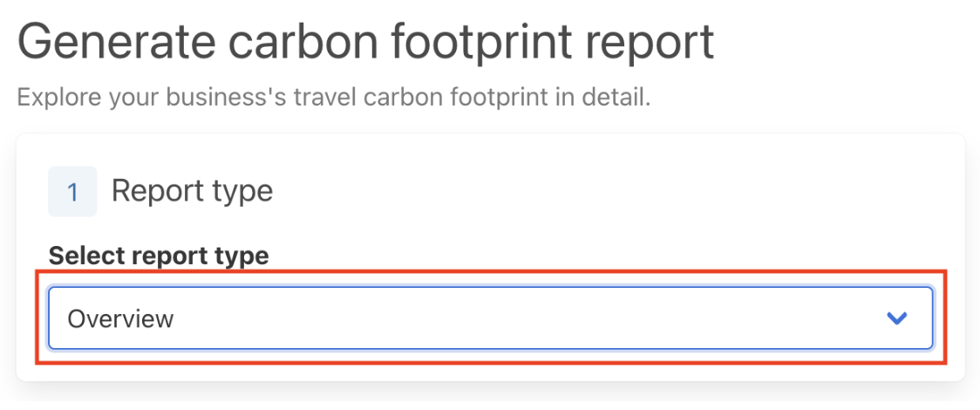Click the "Report type" section heading
The image size is (980, 410).
[192, 191]
